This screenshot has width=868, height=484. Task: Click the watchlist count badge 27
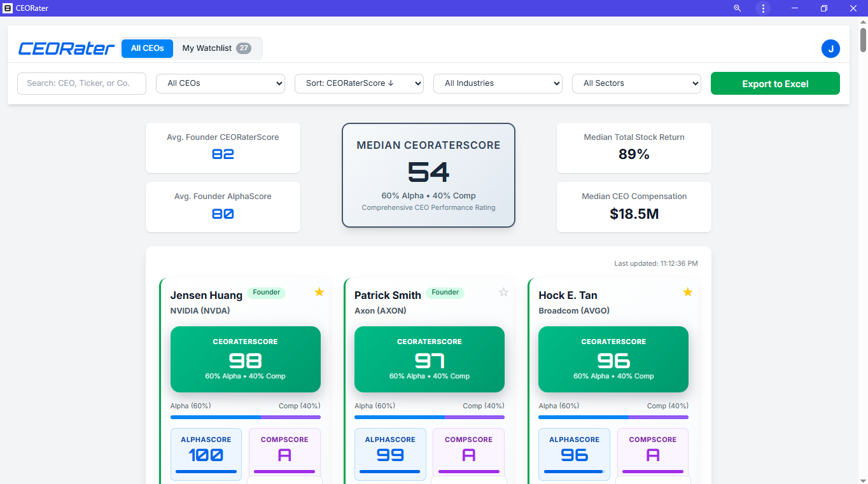[244, 48]
